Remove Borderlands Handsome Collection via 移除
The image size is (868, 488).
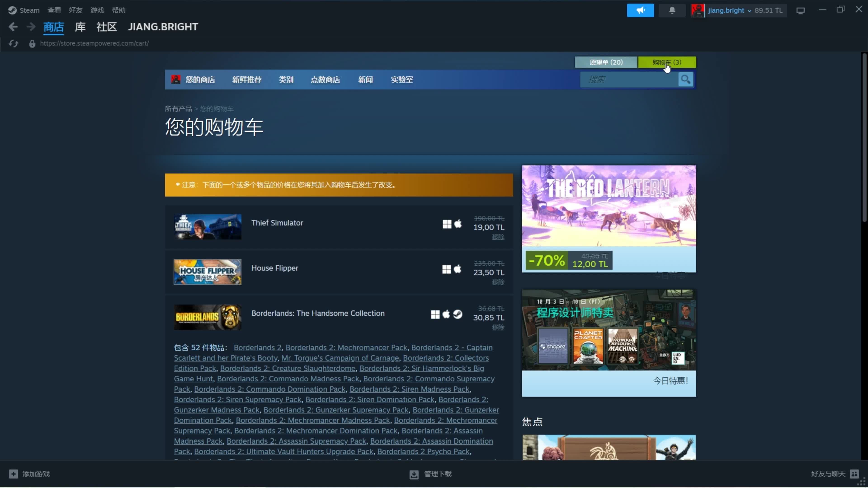click(498, 327)
